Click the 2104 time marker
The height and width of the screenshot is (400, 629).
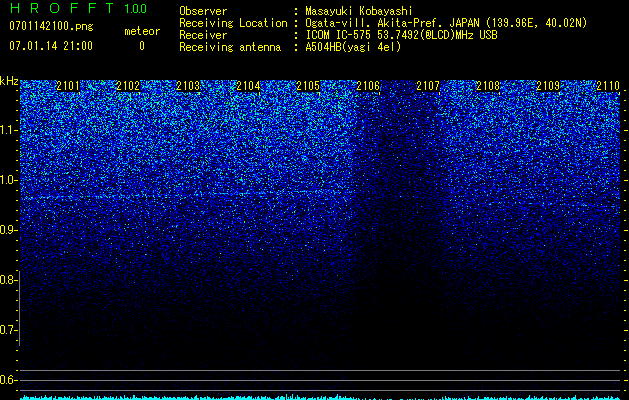248,86
